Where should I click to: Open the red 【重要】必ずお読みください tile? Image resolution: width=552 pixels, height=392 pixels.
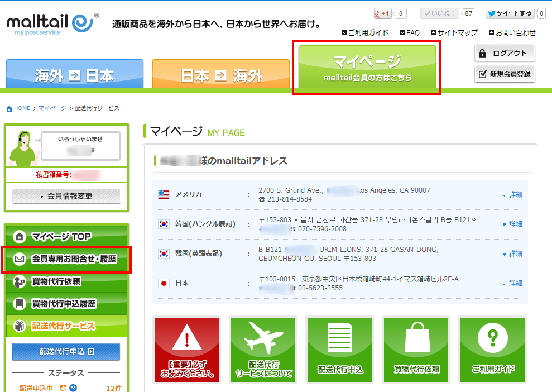187,350
